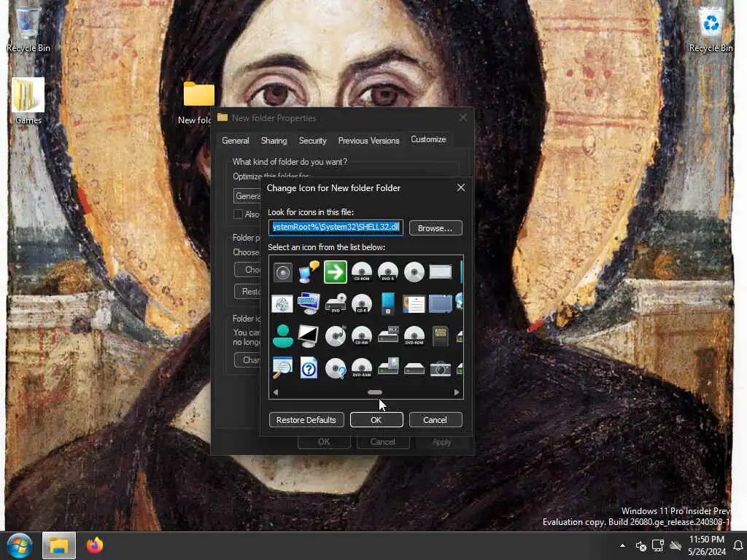
Task: Select the DVD-ROM disc icon
Action: (414, 335)
